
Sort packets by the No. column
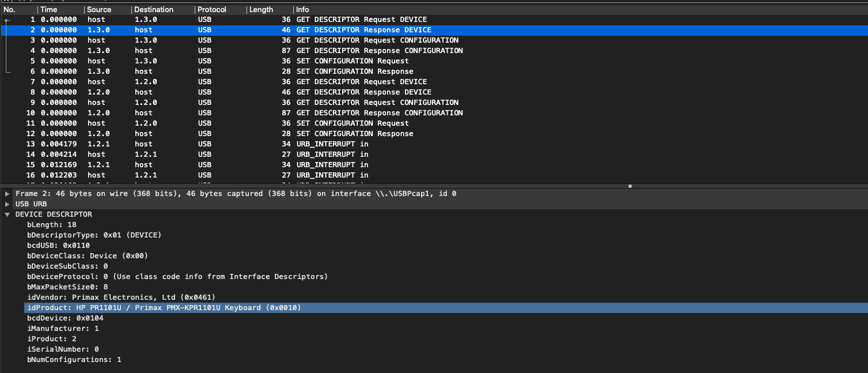[x=17, y=10]
